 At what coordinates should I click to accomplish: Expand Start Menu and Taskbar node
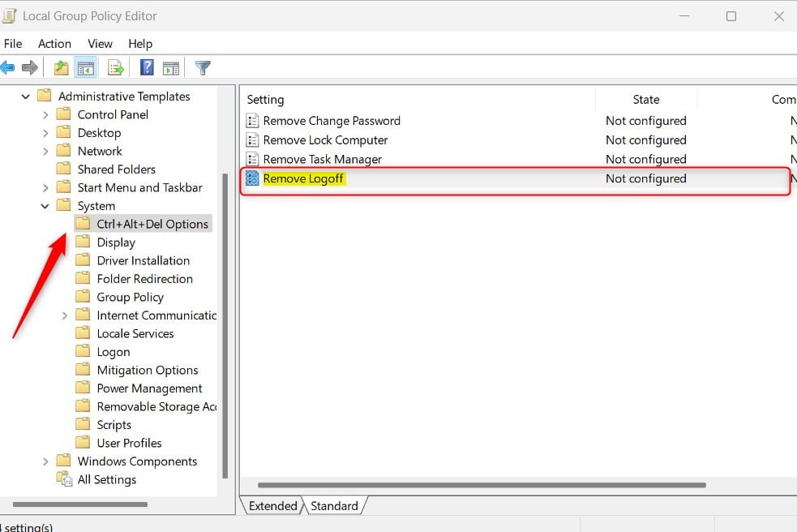pos(45,188)
